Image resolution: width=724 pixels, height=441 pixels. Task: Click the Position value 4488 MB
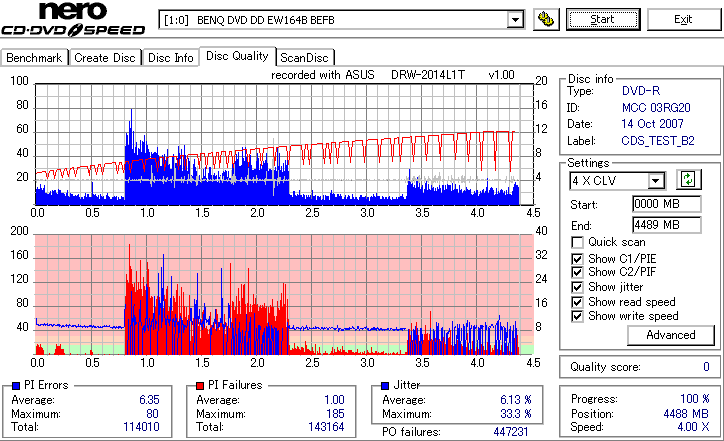[686, 413]
